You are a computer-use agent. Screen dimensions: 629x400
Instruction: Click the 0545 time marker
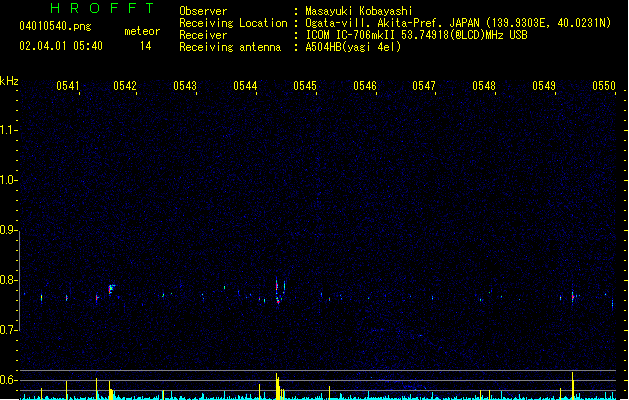(305, 86)
